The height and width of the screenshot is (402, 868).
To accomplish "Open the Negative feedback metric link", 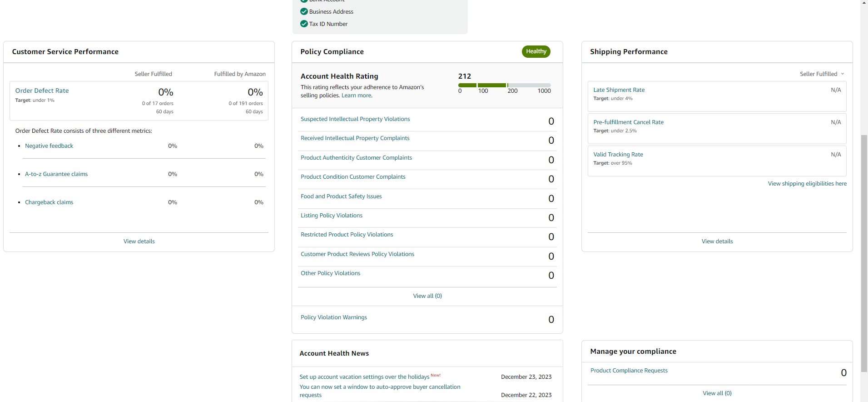I will (x=49, y=146).
